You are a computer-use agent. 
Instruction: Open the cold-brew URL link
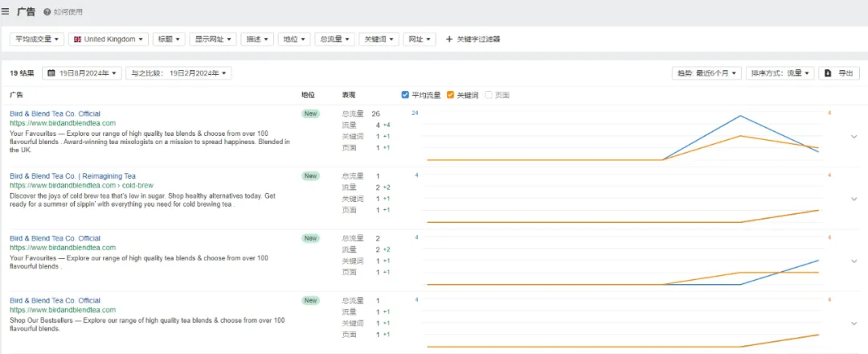[81, 186]
